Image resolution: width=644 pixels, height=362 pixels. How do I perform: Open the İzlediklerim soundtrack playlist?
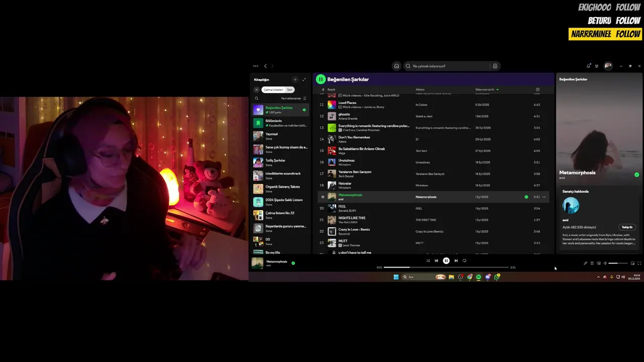pos(280,175)
